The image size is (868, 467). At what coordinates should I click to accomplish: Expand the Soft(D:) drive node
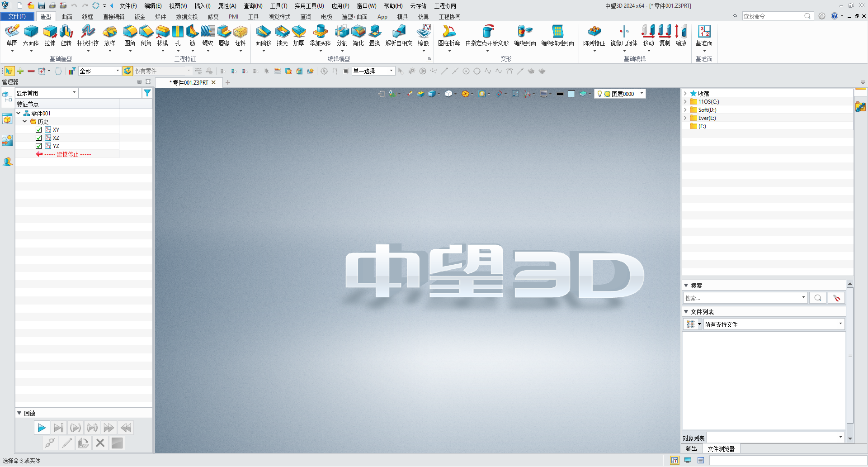coord(685,110)
